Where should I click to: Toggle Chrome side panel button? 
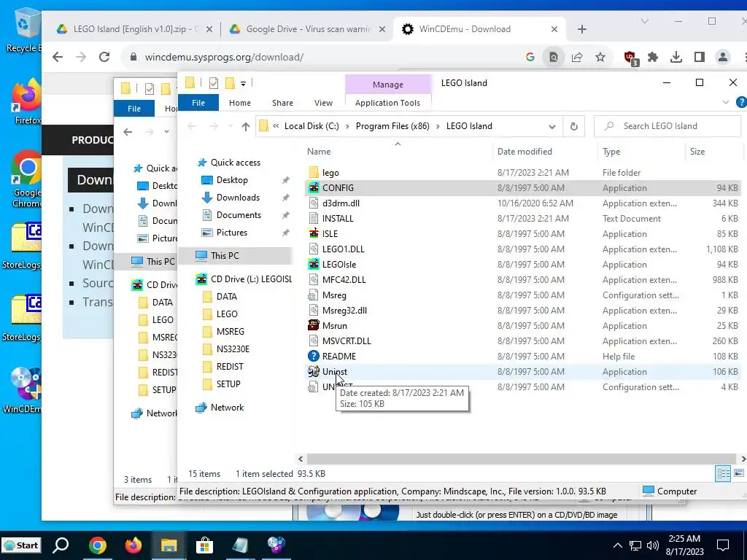[700, 57]
